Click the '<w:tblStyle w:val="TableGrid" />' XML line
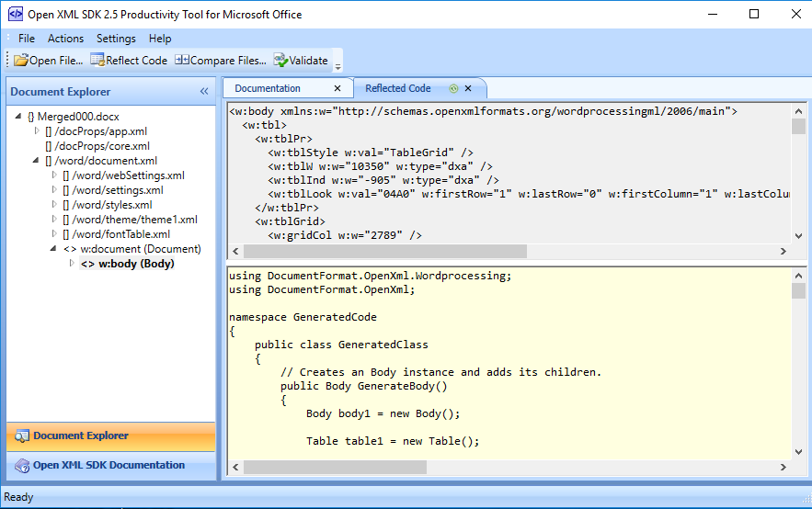Screen dimensions: 812x509 (x=371, y=153)
